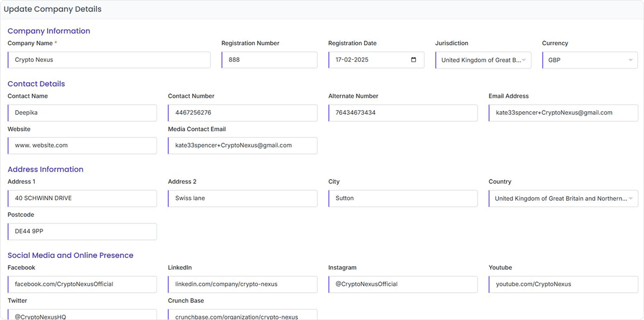This screenshot has width=644, height=320.
Task: Focus the LinkedIn input field
Action: 243,284
